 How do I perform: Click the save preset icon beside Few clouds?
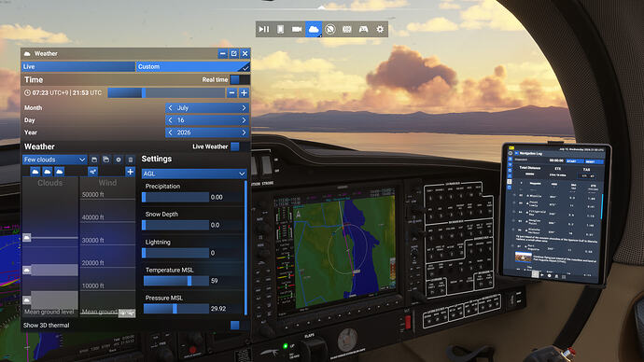(x=94, y=160)
